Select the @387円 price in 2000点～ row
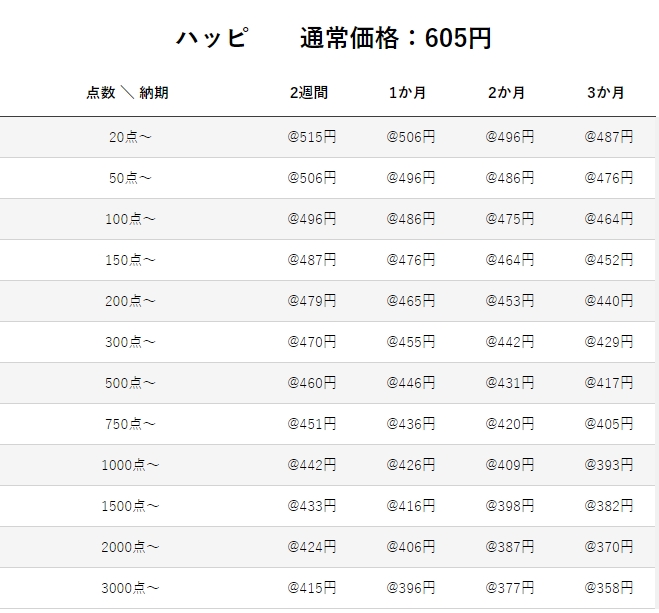Image resolution: width=659 pixels, height=613 pixels. tap(510, 547)
